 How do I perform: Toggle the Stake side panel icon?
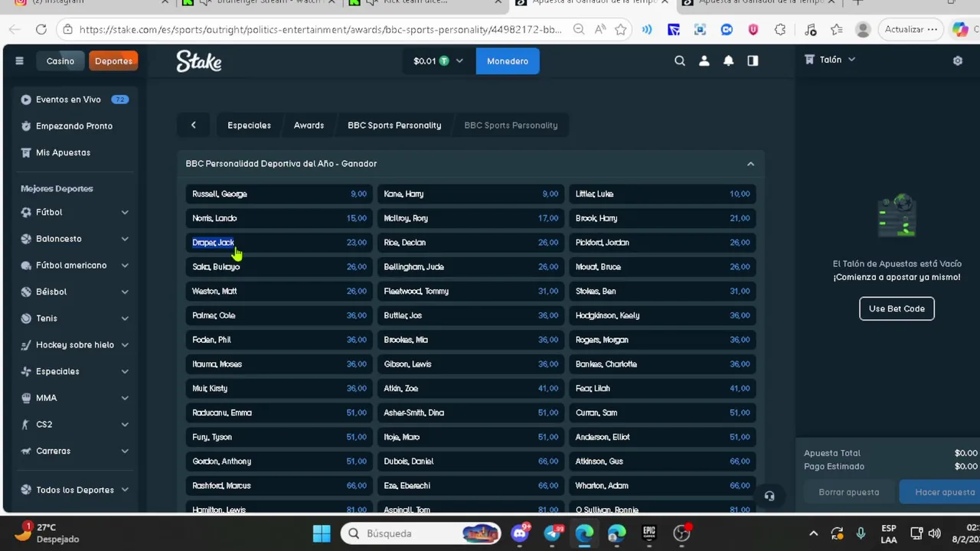tap(753, 61)
